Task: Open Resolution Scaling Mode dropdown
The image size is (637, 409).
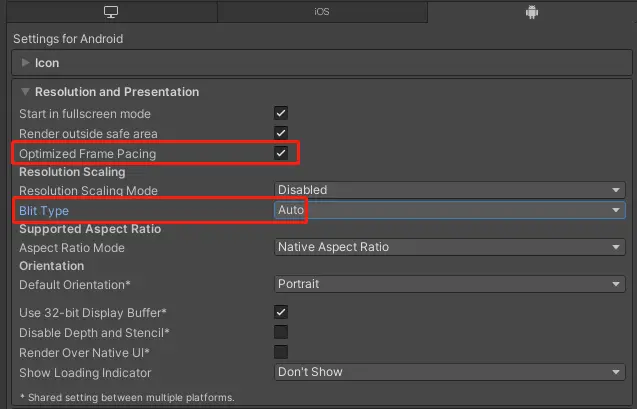Action: point(449,190)
